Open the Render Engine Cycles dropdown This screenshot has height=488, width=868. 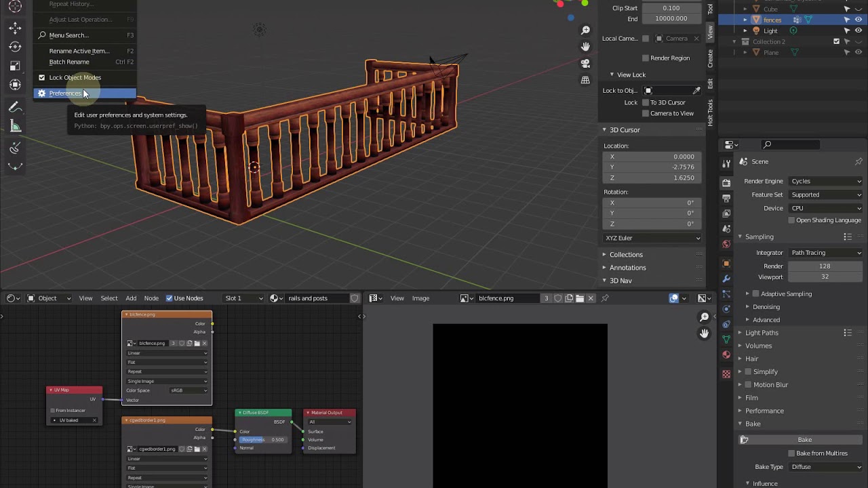827,181
